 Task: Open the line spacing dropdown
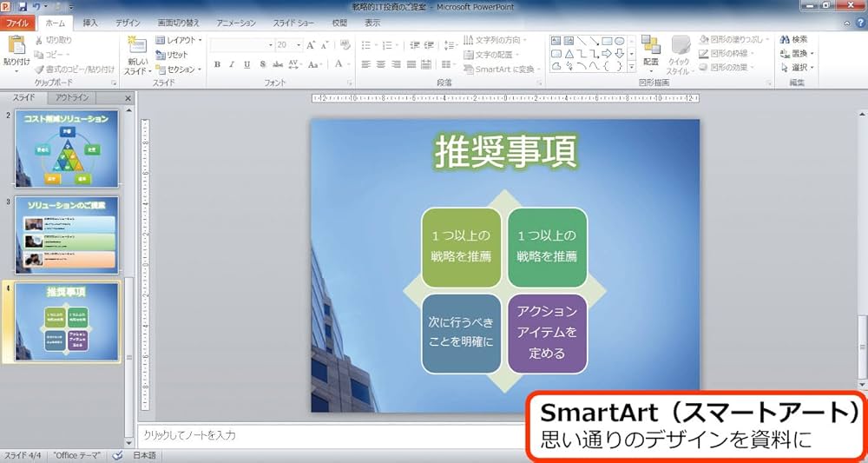pos(450,45)
